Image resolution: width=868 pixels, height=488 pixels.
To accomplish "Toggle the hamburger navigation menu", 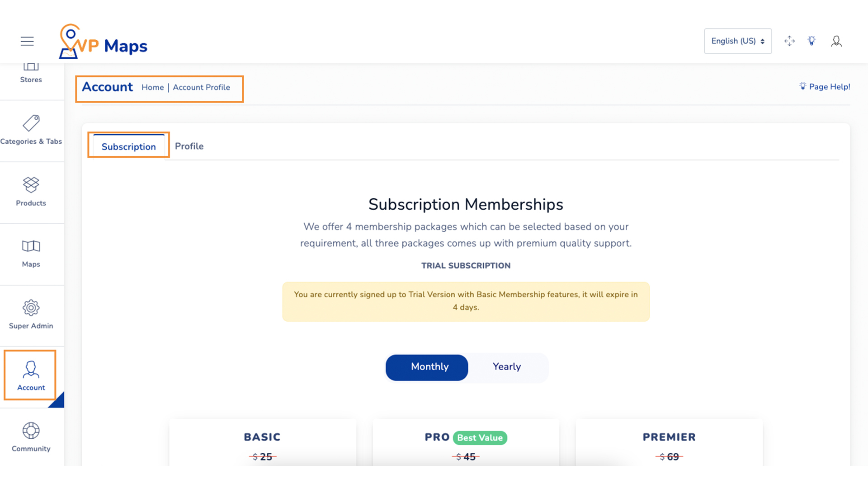I will (x=27, y=41).
